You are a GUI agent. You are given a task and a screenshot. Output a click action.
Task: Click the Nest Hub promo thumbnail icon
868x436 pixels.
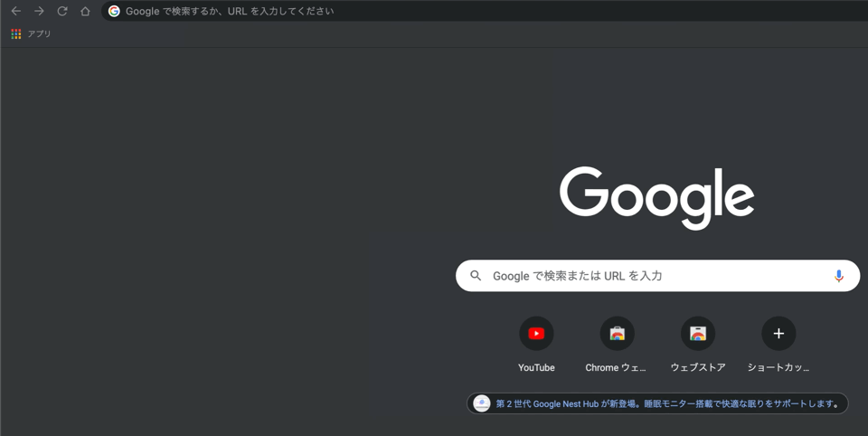coord(482,403)
